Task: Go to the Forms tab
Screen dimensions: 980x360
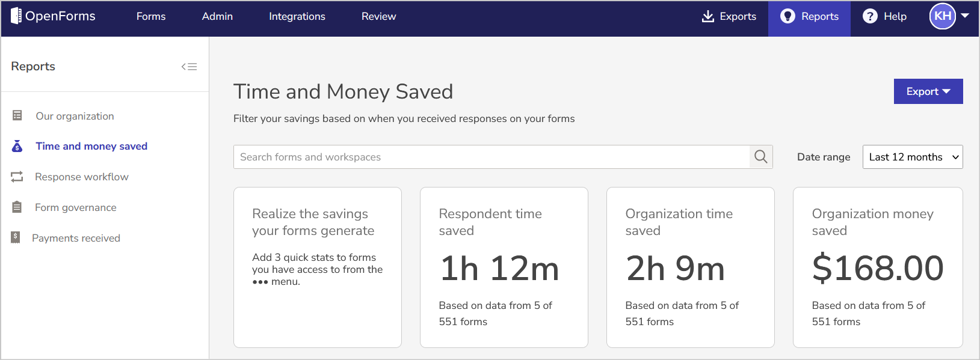Action: click(151, 17)
